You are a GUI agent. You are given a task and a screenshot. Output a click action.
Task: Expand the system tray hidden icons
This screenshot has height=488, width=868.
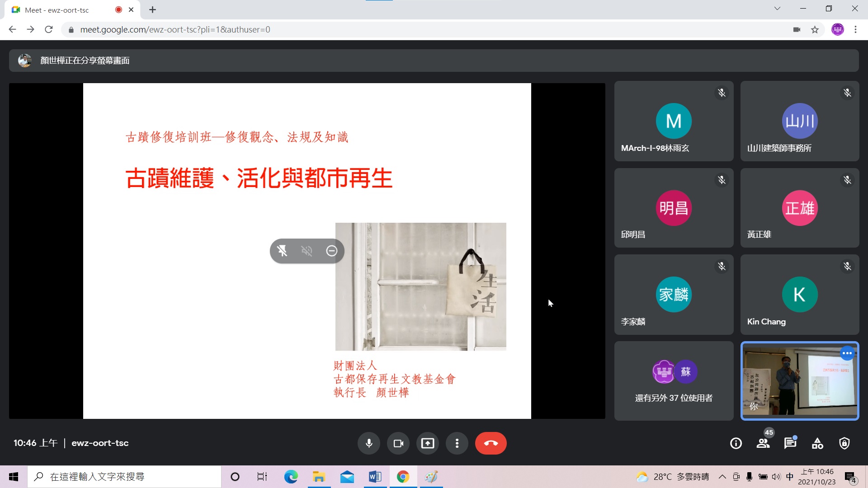722,477
